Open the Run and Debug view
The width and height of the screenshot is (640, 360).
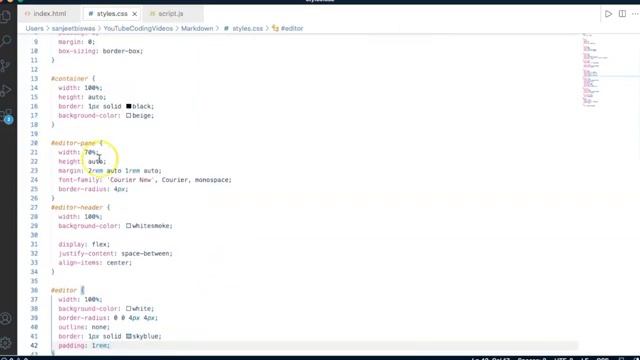tap(6, 90)
